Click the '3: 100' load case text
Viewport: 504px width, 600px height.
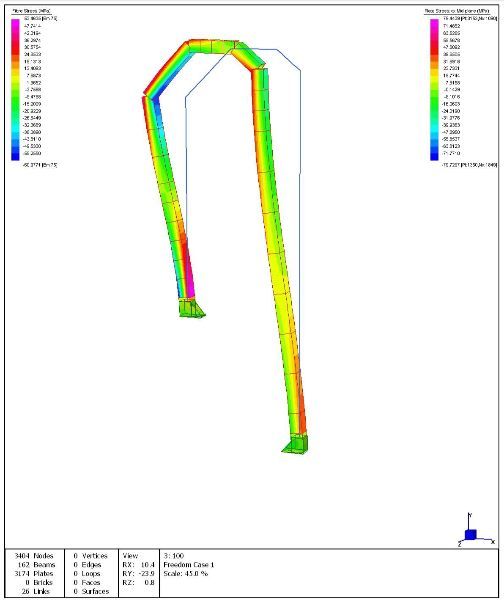pyautogui.click(x=174, y=556)
